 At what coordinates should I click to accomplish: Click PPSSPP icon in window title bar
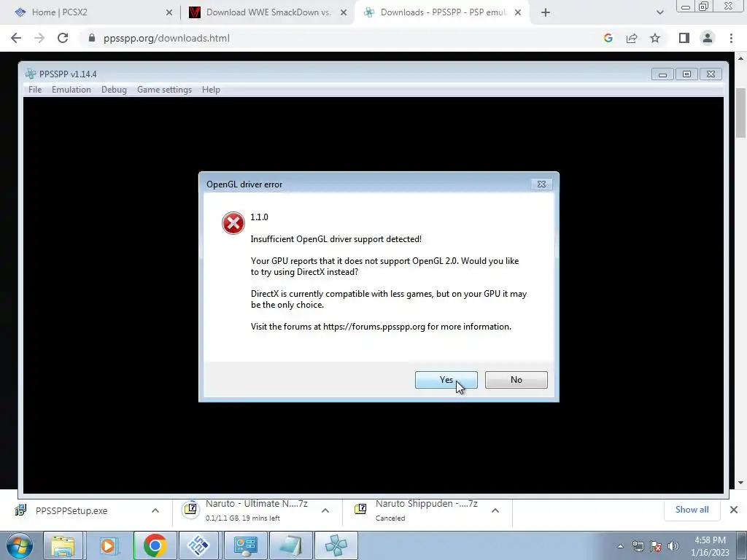31,74
